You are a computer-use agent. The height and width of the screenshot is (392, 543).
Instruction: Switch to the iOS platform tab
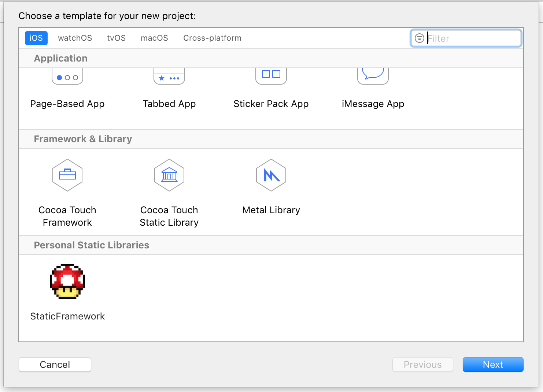(36, 38)
